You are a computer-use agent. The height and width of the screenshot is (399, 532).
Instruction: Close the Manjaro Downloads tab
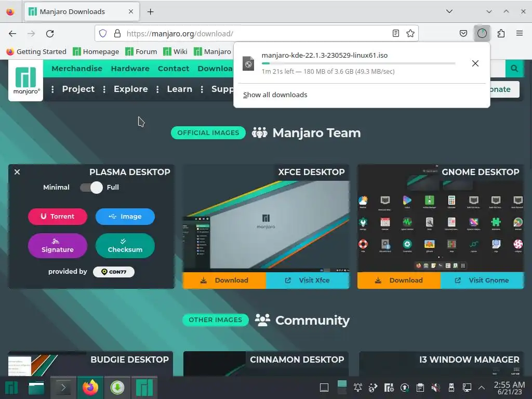point(130,11)
